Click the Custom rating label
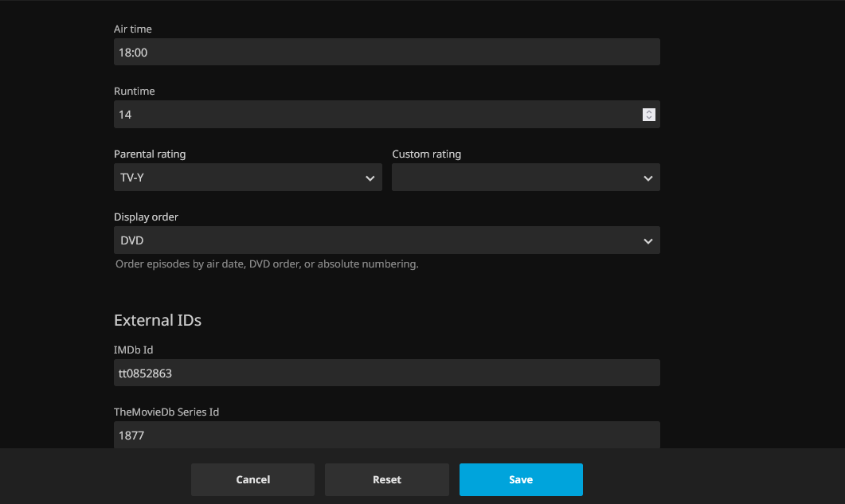The height and width of the screenshot is (504, 845). (x=427, y=154)
